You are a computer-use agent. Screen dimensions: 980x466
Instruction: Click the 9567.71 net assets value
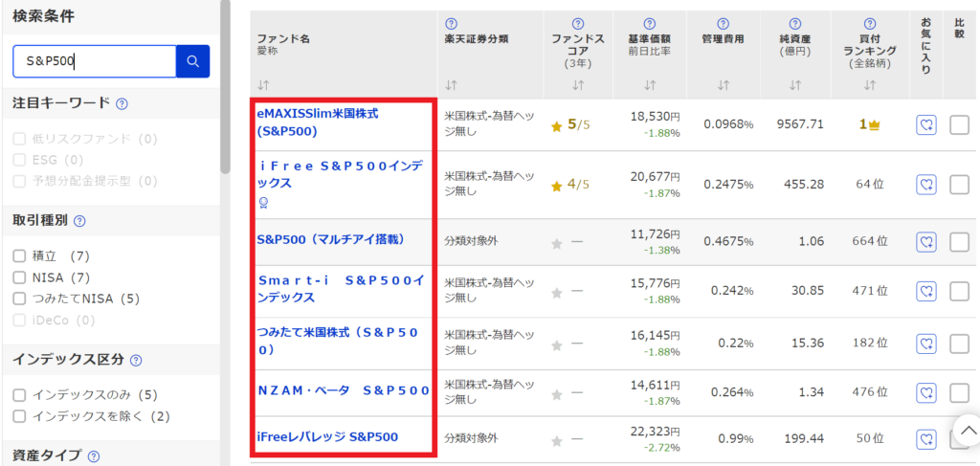pyautogui.click(x=800, y=124)
